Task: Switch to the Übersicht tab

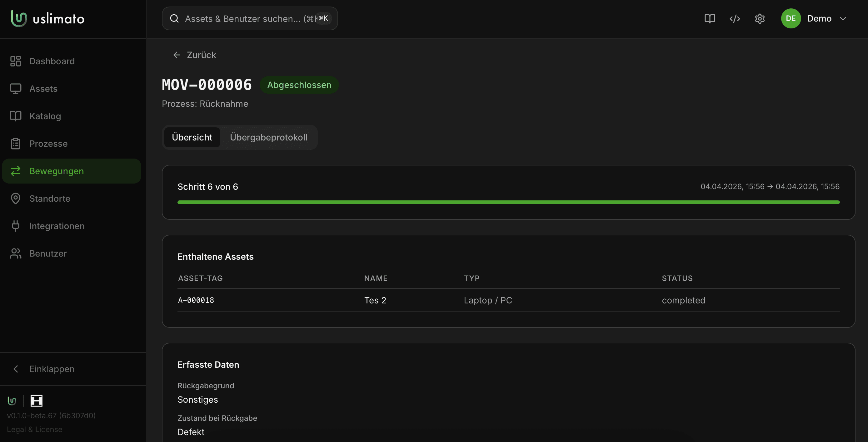Action: [x=192, y=137]
